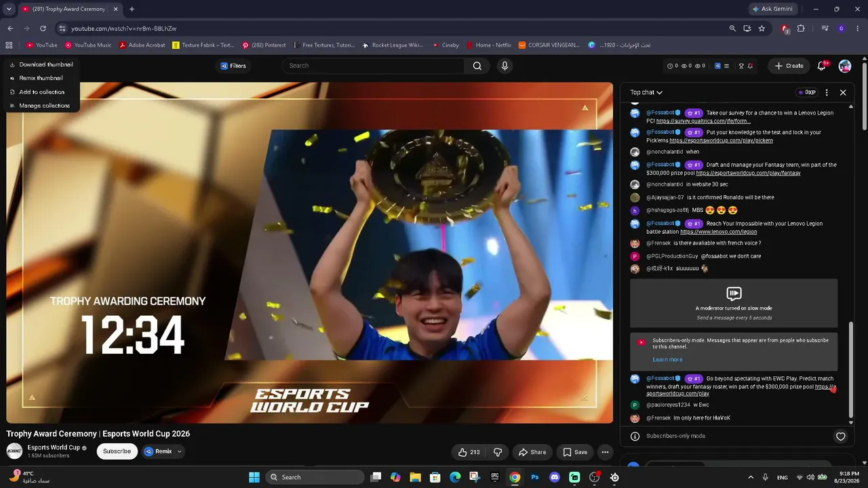Click the Windows taskbar Search box
This screenshot has height=488, width=868.
click(315, 477)
